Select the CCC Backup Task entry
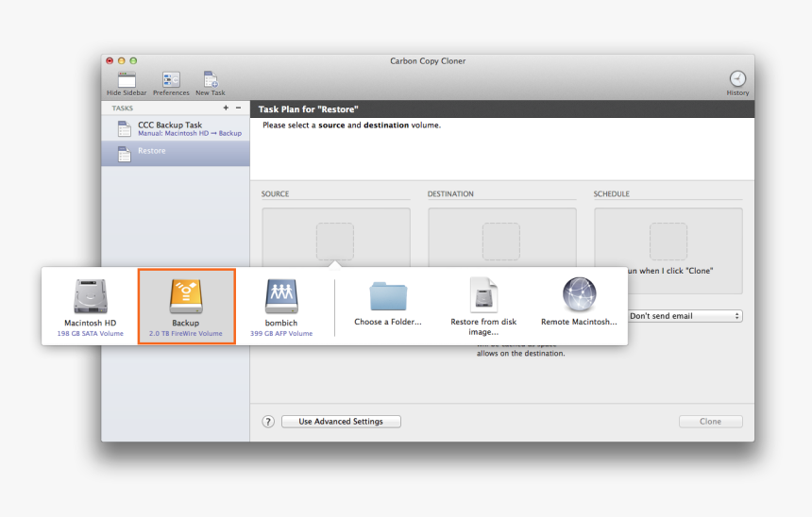This screenshot has height=517, width=812. coord(176,128)
